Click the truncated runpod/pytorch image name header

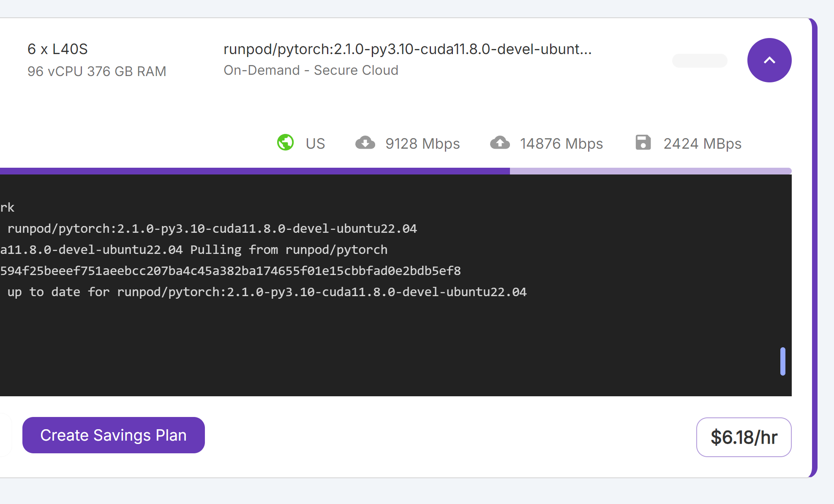tap(407, 49)
